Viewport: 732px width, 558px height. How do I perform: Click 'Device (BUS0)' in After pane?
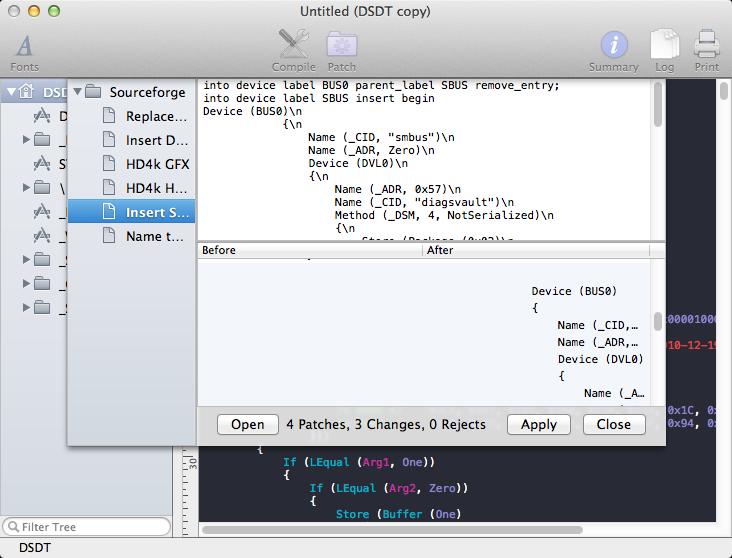coord(574,291)
